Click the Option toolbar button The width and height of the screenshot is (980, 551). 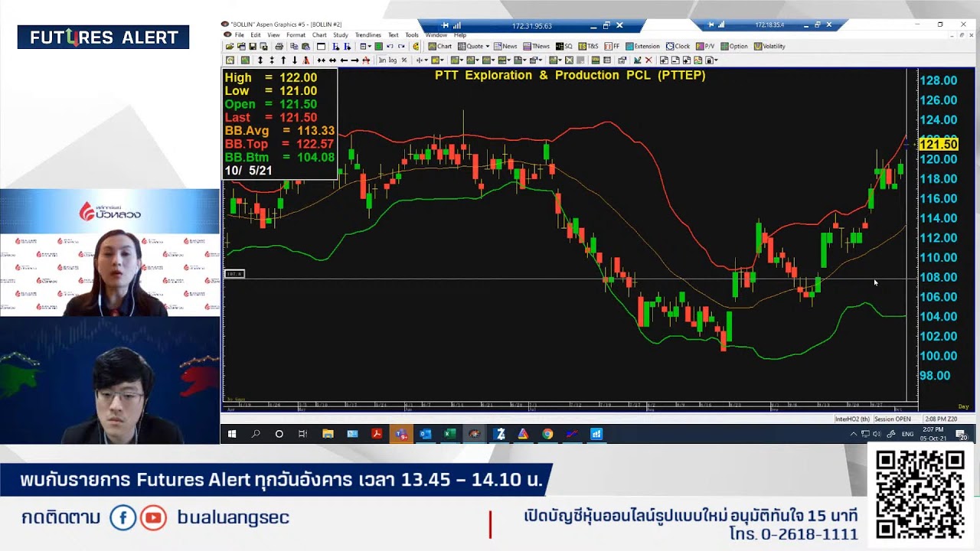pyautogui.click(x=734, y=46)
